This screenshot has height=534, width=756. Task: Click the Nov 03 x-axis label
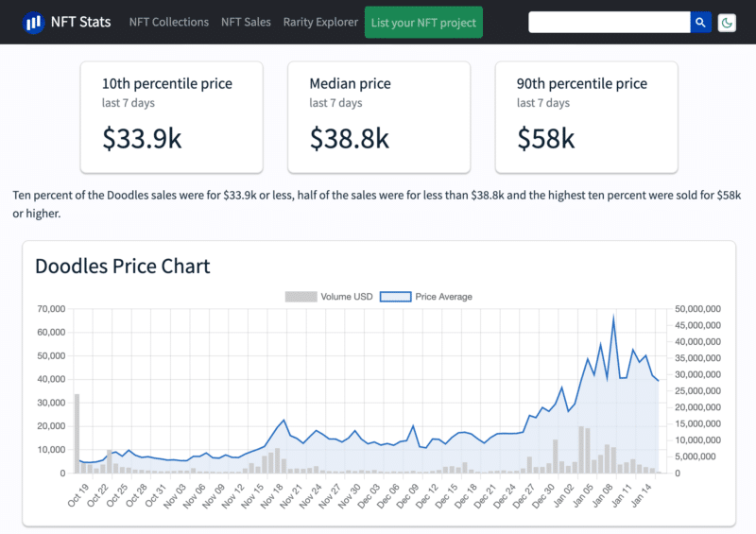(x=174, y=495)
